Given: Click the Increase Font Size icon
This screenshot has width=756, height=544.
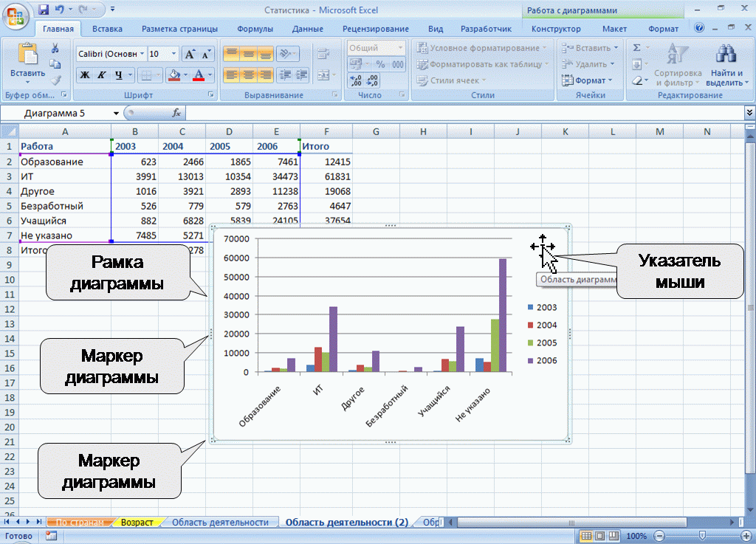Looking at the screenshot, I should pyautogui.click(x=190, y=54).
